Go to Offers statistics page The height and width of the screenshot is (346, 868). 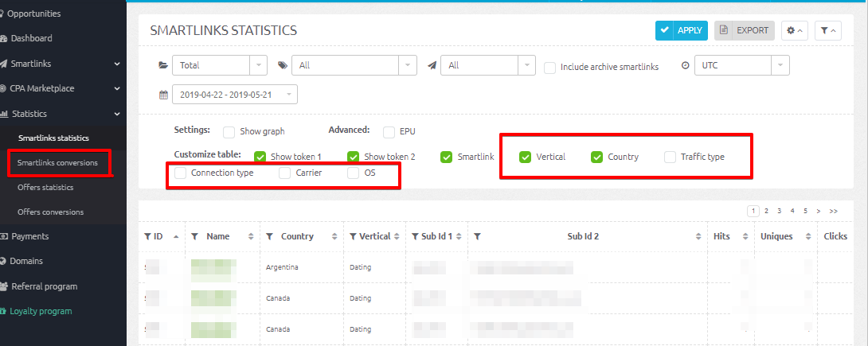pos(45,188)
